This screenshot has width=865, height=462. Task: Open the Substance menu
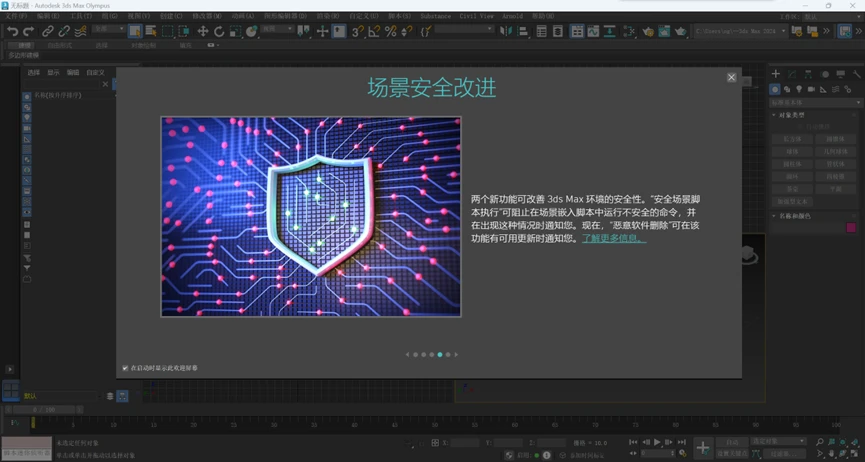tap(435, 17)
